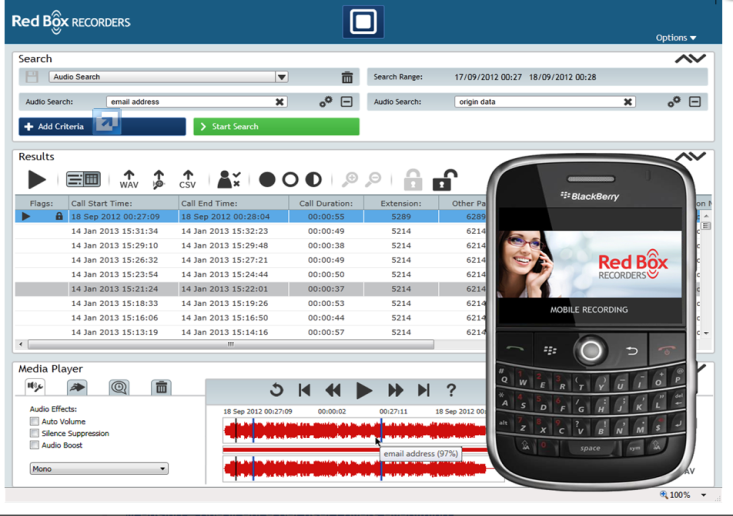Play selected result from Results toolbar
This screenshot has width=733, height=516.
(x=36, y=179)
